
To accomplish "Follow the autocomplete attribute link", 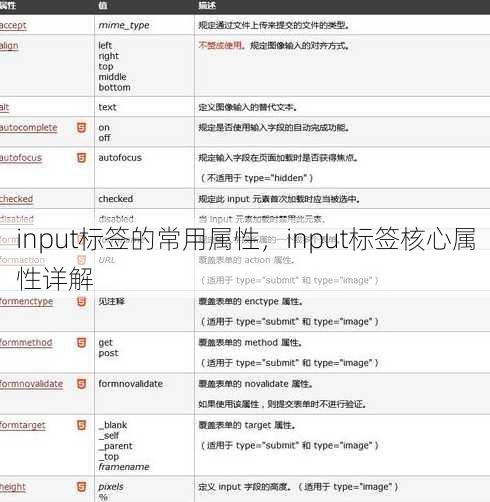I will [x=29, y=128].
